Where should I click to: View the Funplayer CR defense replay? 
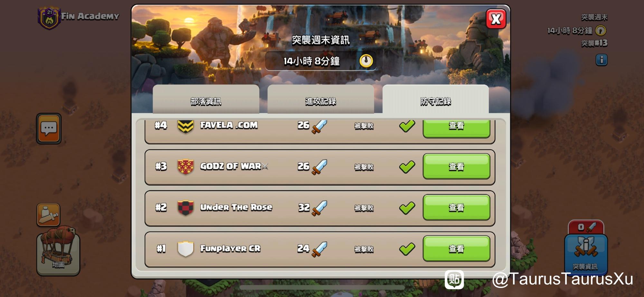(x=457, y=249)
